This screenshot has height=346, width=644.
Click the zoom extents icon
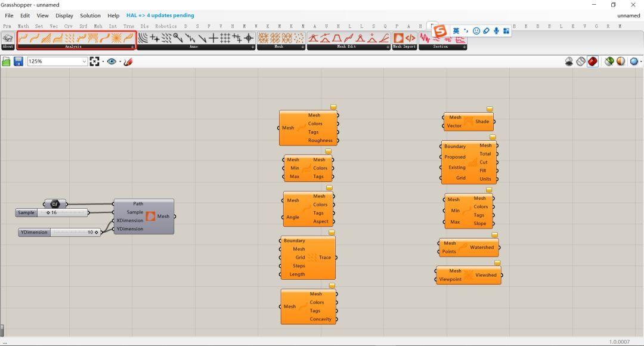[94, 61]
